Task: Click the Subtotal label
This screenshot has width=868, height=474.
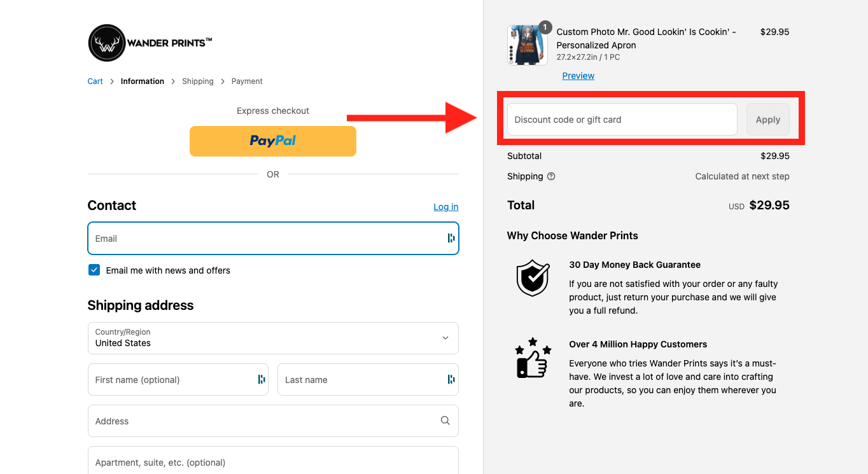Action: point(524,156)
